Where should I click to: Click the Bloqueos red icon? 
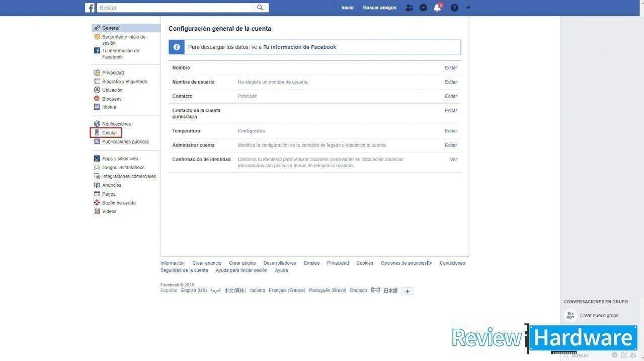97,99
